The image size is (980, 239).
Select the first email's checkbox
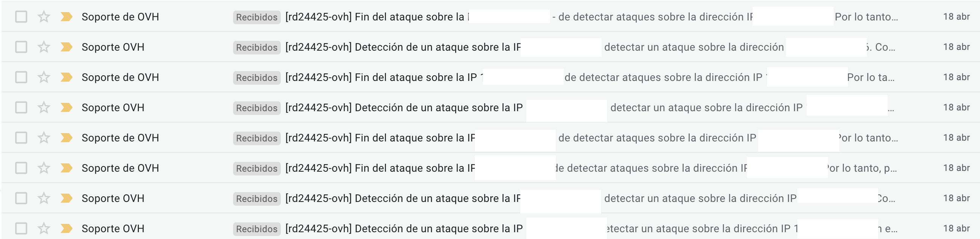click(21, 17)
